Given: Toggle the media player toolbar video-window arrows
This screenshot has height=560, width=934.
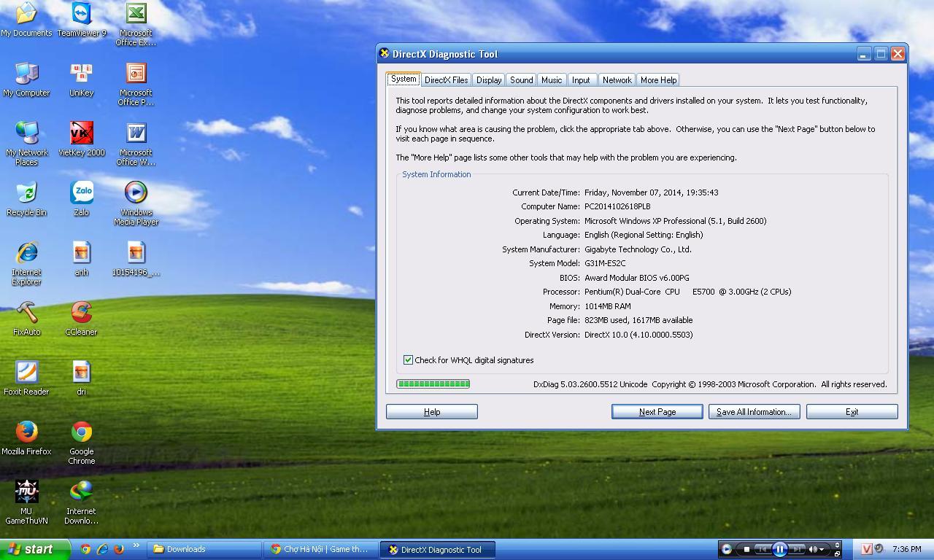Looking at the screenshot, I should tap(837, 545).
